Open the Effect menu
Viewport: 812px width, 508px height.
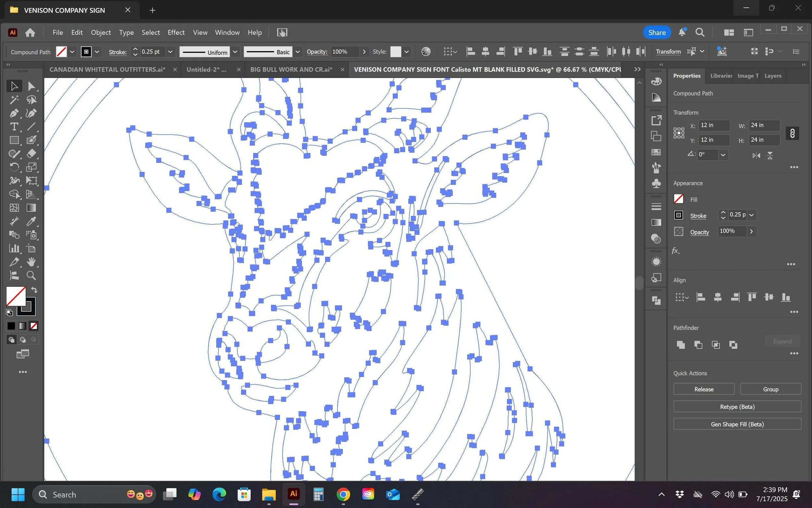(176, 33)
